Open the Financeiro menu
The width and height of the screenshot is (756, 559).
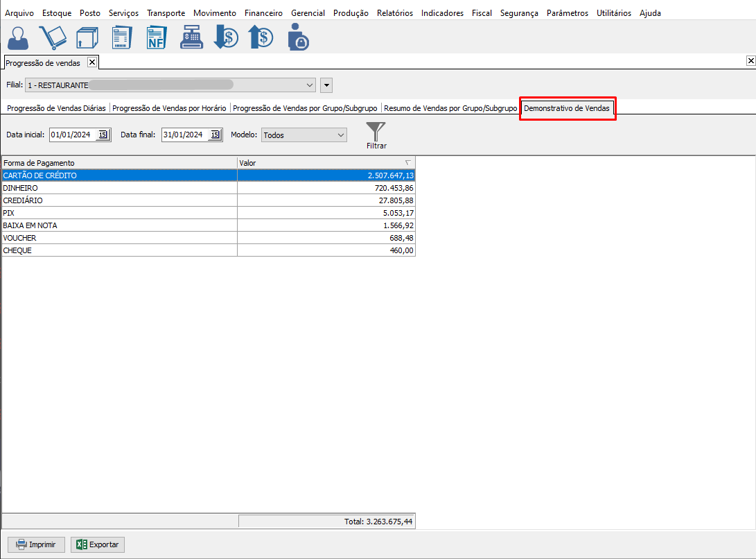pyautogui.click(x=263, y=13)
